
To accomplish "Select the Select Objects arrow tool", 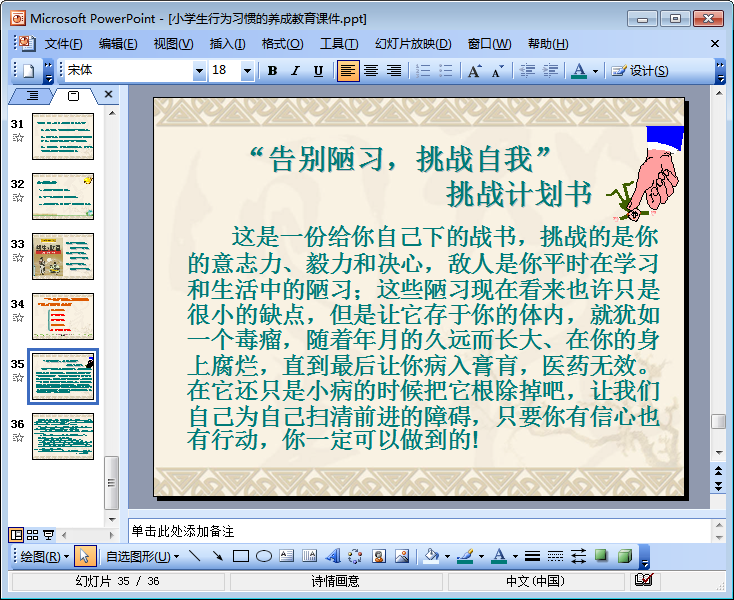I will pos(85,556).
